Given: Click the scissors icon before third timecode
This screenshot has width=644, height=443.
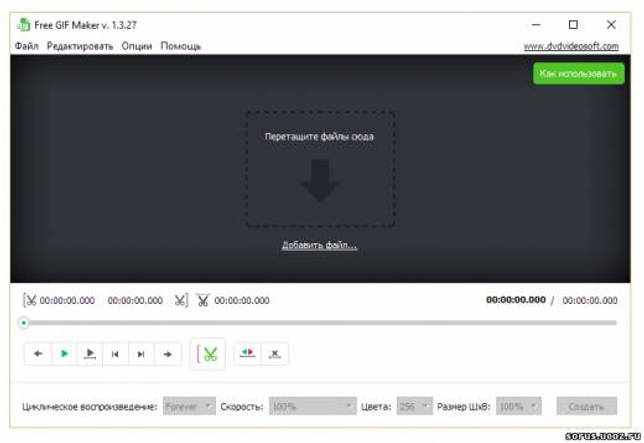Looking at the screenshot, I should [203, 300].
